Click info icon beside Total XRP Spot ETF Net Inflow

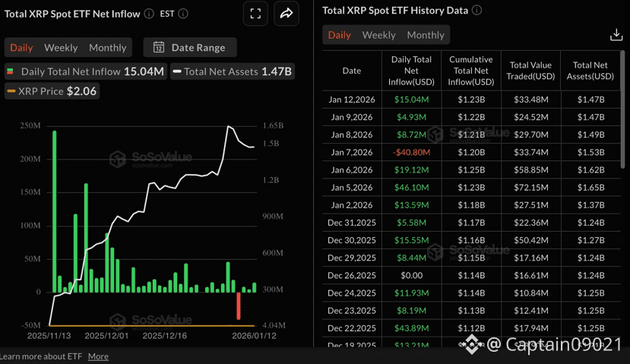click(x=149, y=14)
